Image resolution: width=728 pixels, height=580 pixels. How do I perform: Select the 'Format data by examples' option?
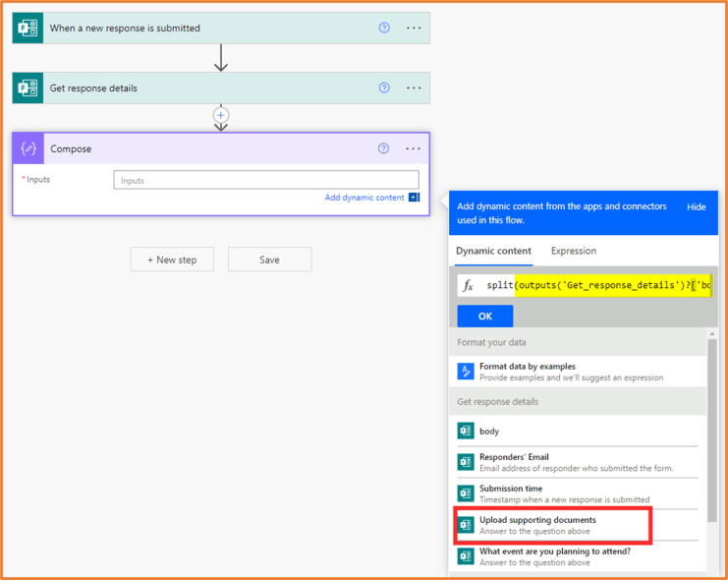(578, 372)
